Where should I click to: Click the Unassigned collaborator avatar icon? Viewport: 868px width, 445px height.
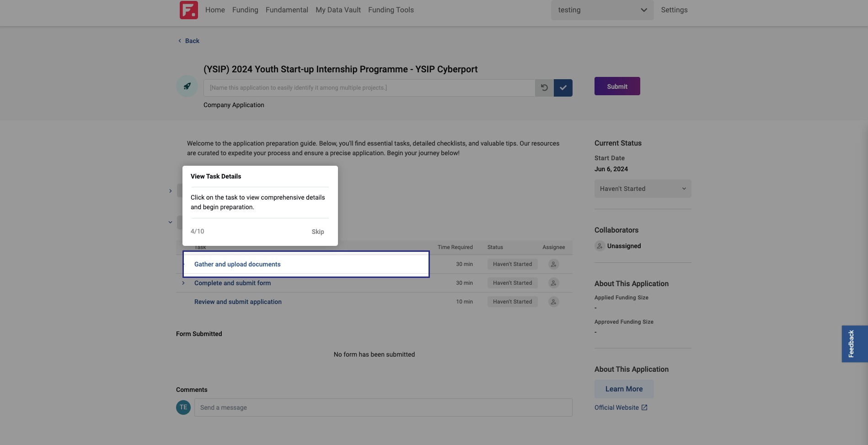point(600,246)
